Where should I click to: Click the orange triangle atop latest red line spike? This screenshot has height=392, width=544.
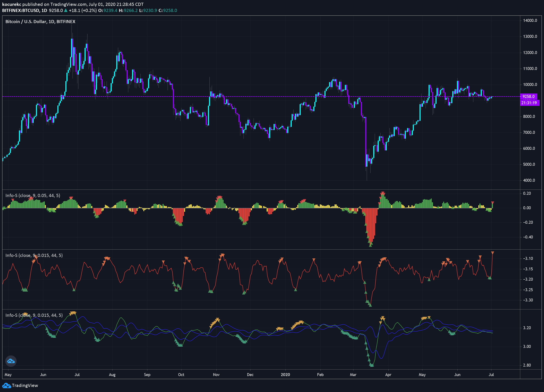point(492,253)
